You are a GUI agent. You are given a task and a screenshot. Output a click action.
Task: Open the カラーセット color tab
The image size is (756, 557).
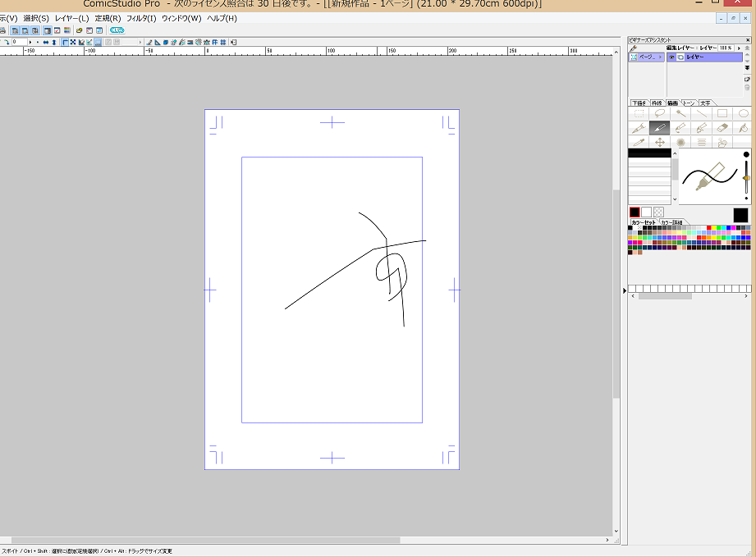point(644,222)
